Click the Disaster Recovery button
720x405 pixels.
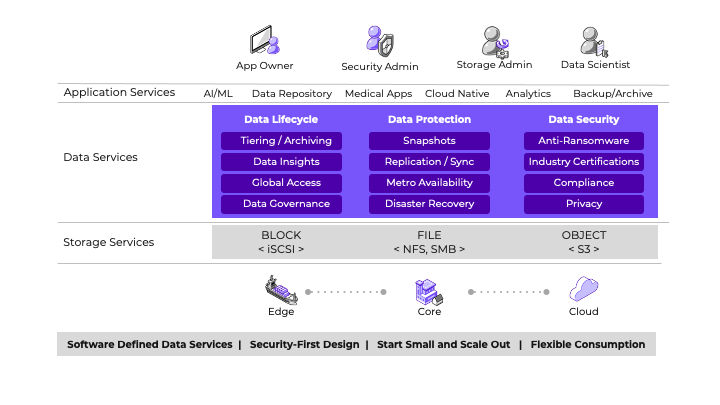429,204
